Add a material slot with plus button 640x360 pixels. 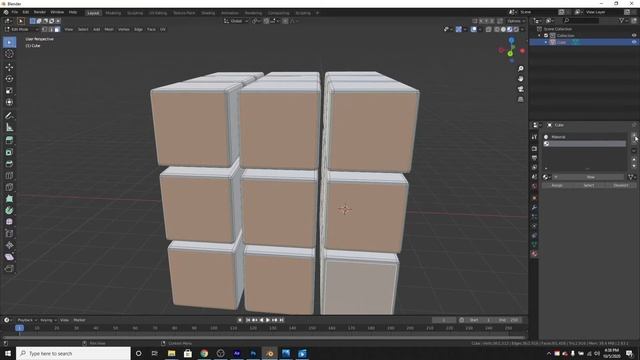pos(634,135)
